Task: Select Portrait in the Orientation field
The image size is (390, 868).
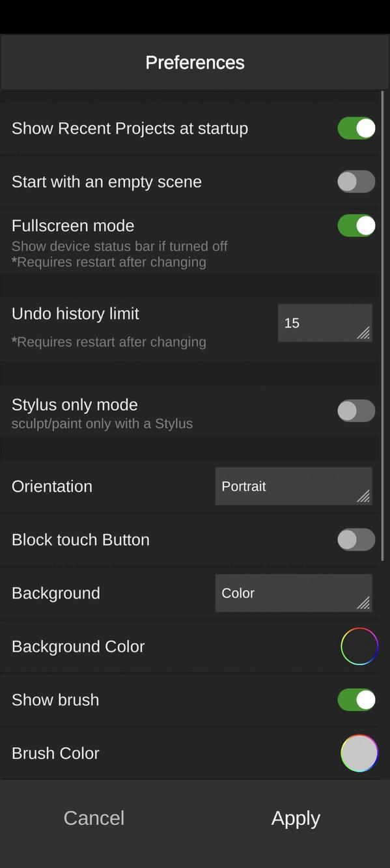Action: coord(273,486)
